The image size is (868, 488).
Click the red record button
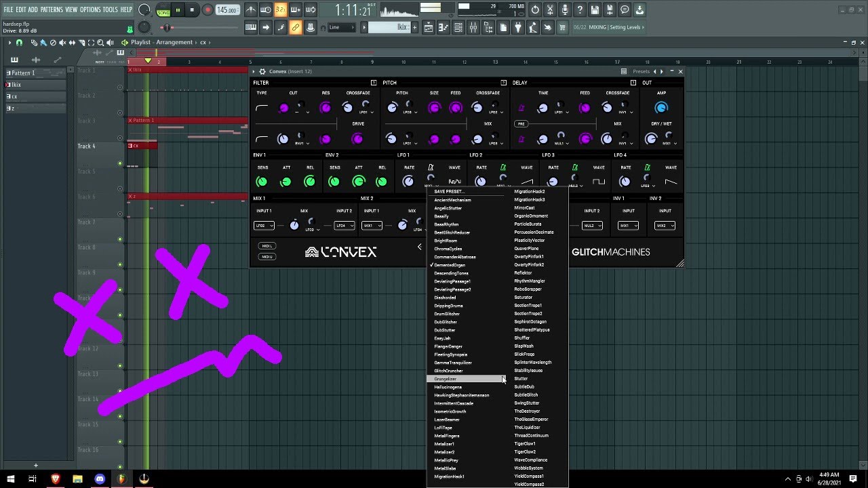point(208,10)
